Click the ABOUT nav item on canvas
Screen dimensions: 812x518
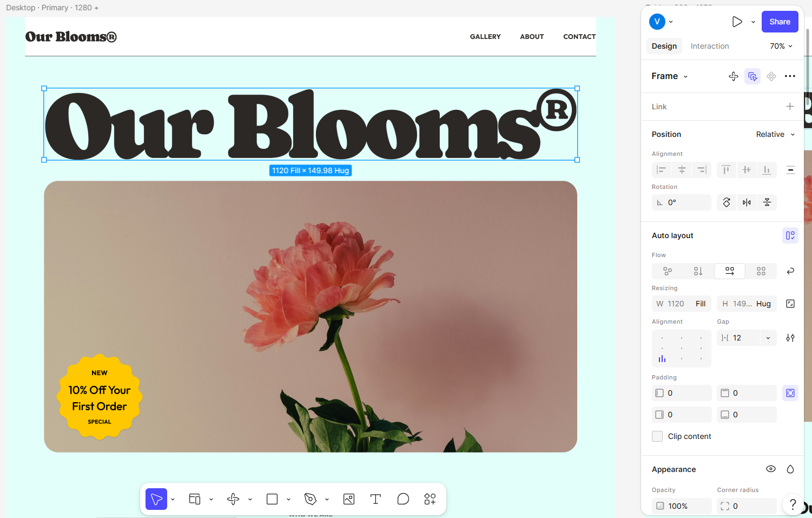pos(532,37)
